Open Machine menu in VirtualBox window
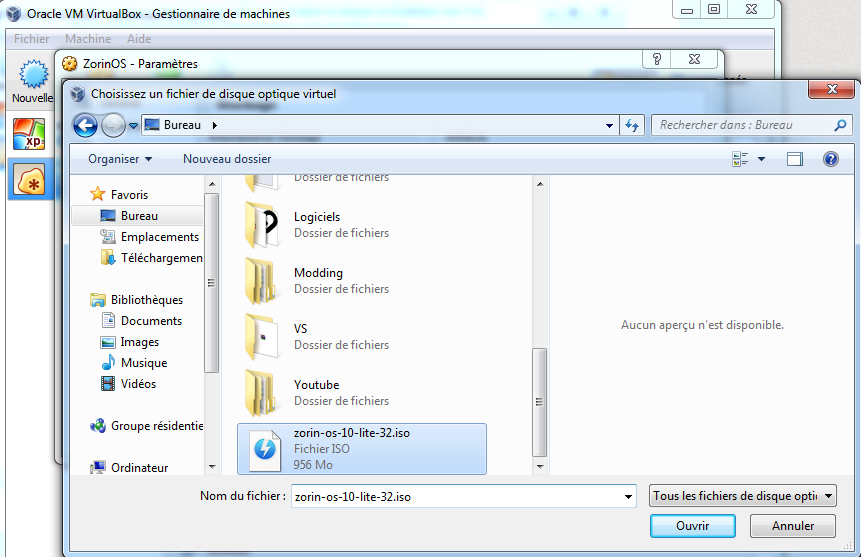The width and height of the screenshot is (861, 557). [88, 39]
